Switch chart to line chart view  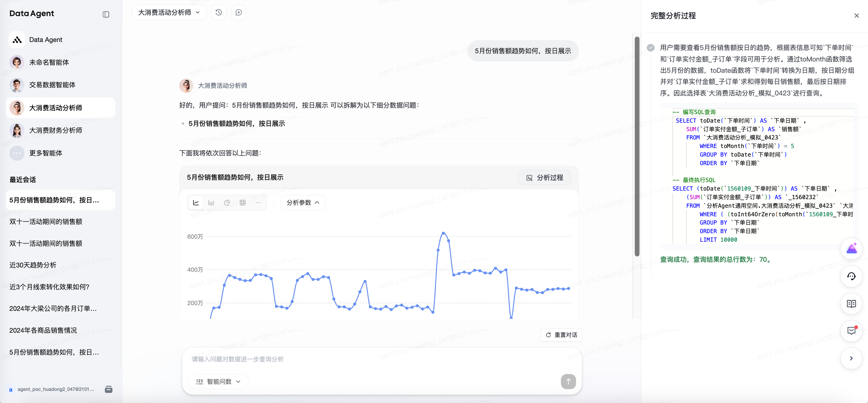pyautogui.click(x=196, y=203)
